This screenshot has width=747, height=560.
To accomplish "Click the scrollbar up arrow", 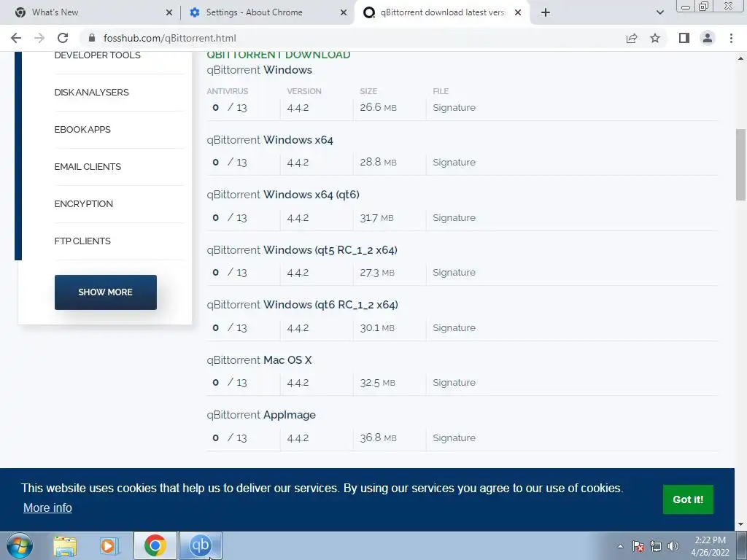I will 740,58.
